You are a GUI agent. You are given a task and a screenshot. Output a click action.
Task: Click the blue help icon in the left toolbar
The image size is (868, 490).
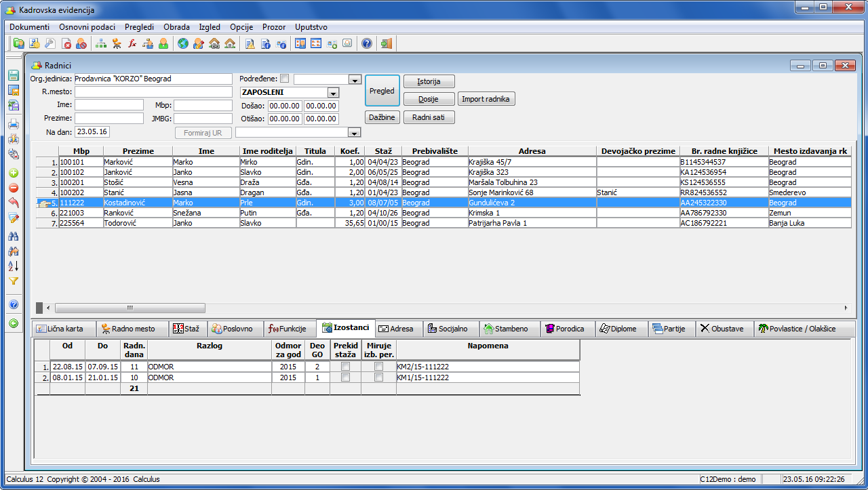pyautogui.click(x=14, y=304)
